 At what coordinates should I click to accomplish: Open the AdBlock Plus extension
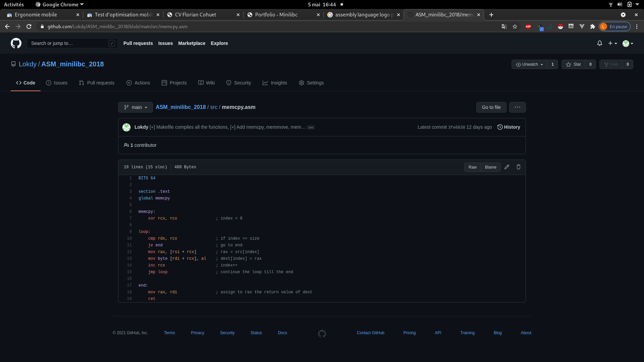click(x=528, y=26)
